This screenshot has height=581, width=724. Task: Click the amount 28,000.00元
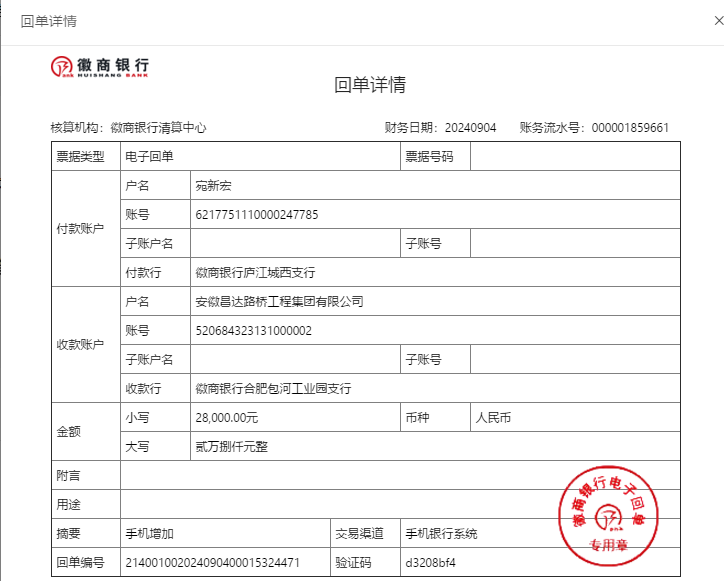(227, 418)
